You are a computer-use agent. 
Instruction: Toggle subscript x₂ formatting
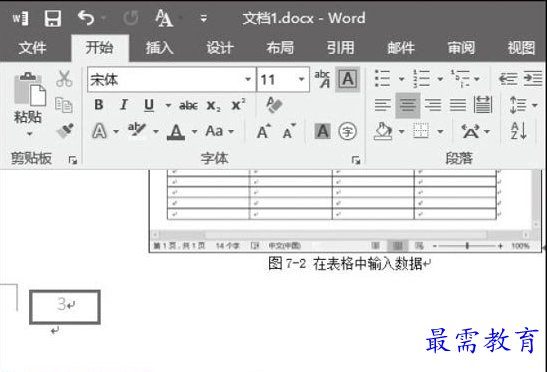tap(213, 105)
